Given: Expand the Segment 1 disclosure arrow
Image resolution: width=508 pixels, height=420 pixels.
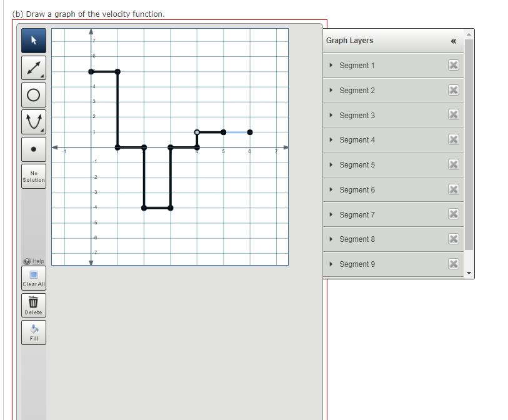Looking at the screenshot, I should (x=331, y=65).
